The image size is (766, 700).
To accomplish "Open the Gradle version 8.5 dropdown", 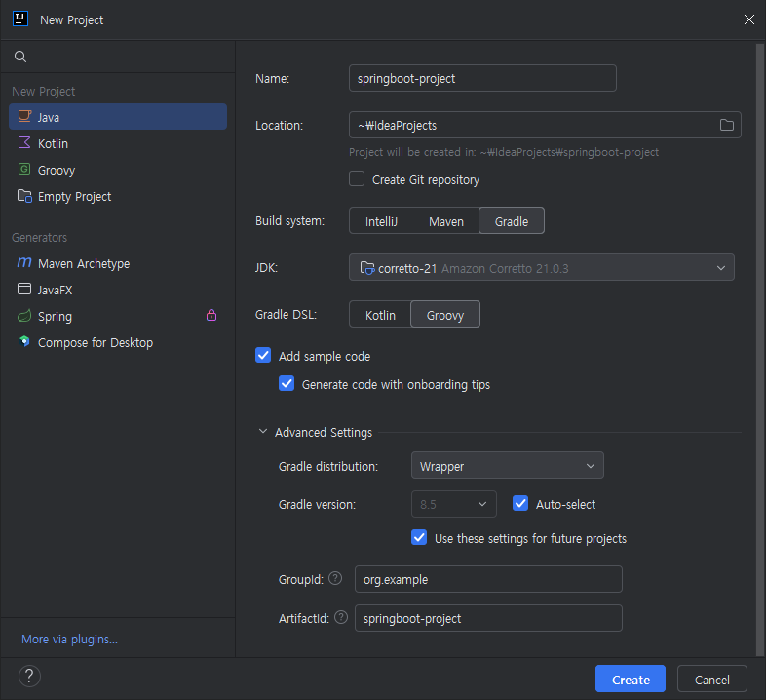I will pyautogui.click(x=454, y=504).
